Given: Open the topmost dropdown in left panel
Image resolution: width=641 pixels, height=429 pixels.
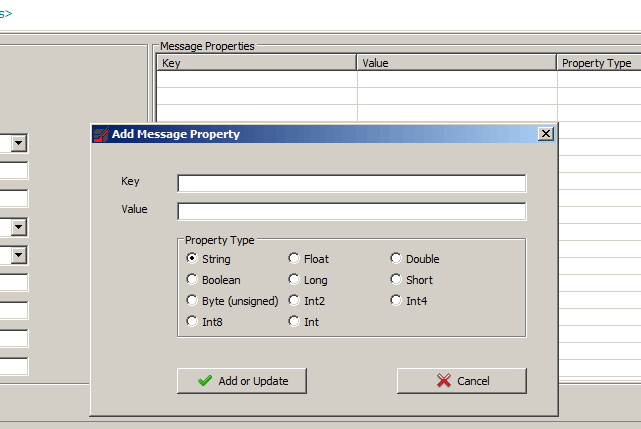Looking at the screenshot, I should [19, 144].
